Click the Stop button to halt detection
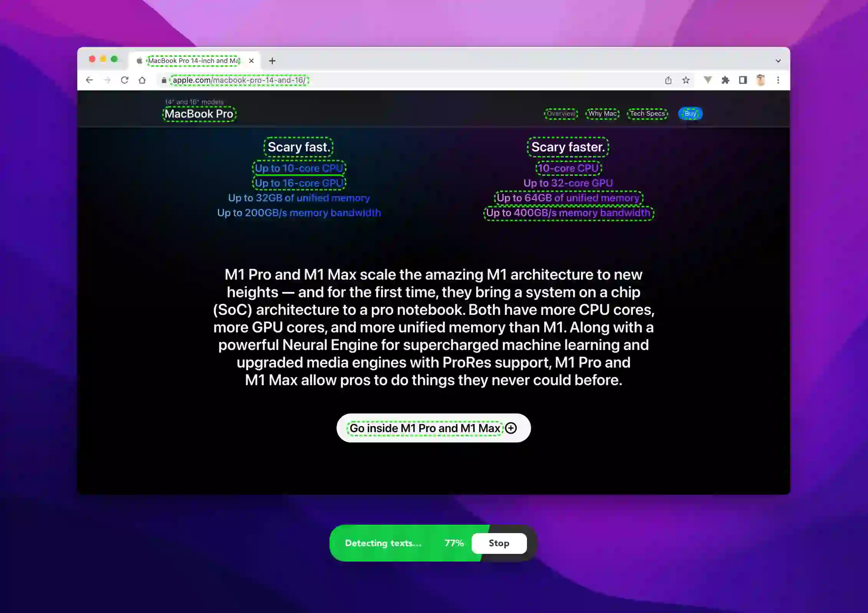Image resolution: width=868 pixels, height=613 pixels. [x=499, y=543]
